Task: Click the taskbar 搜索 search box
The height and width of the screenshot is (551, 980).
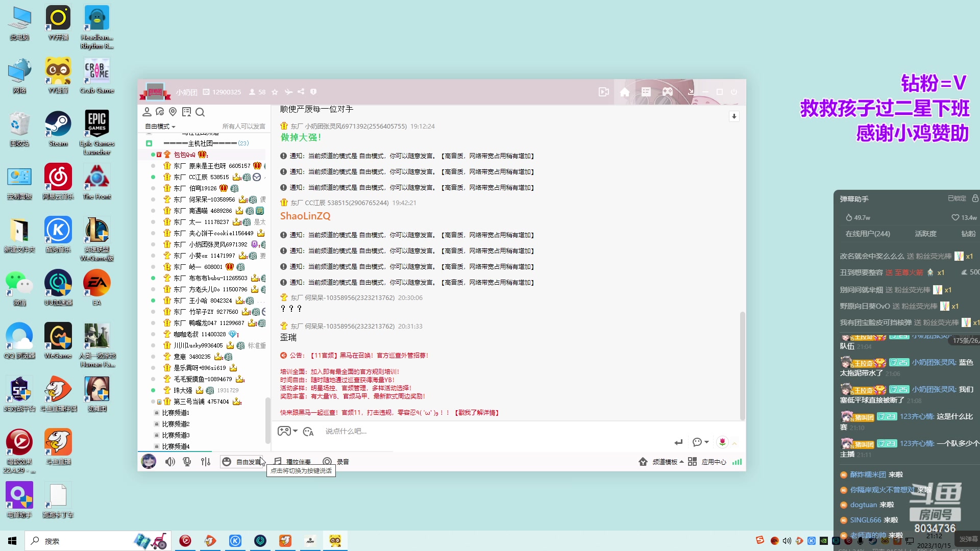Action: (97, 541)
